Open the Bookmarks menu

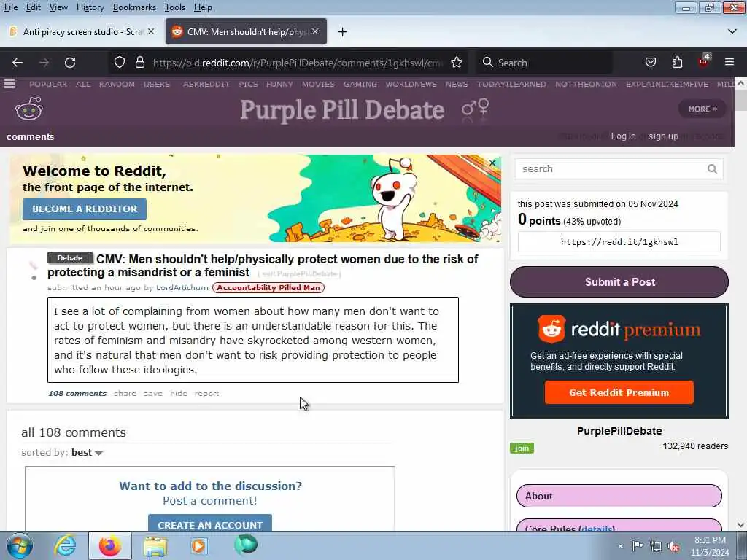(134, 7)
